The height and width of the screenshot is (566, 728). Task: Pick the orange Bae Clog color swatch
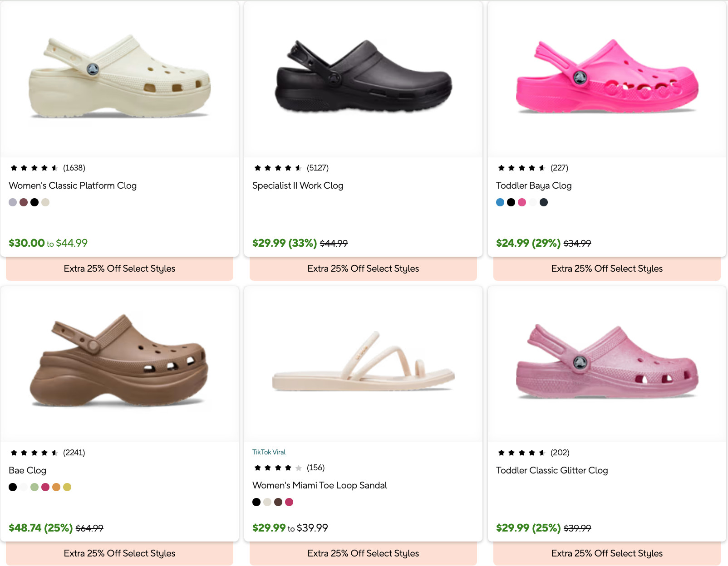(56, 487)
